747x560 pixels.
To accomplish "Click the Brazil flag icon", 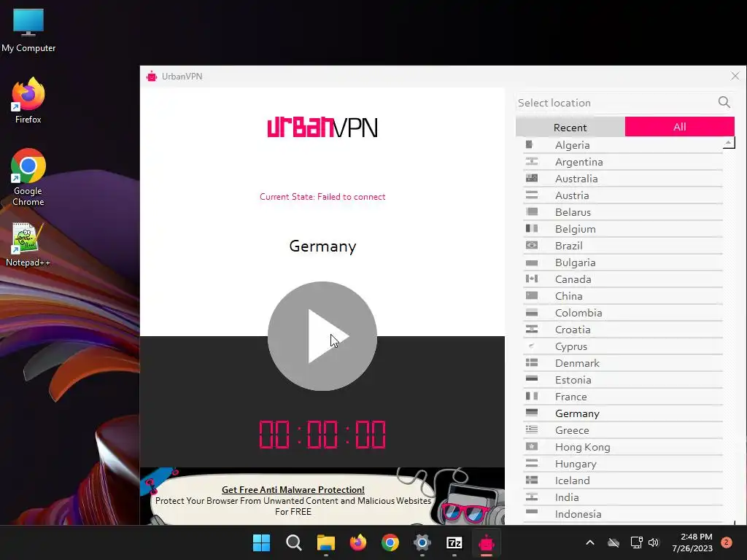I will [x=532, y=245].
